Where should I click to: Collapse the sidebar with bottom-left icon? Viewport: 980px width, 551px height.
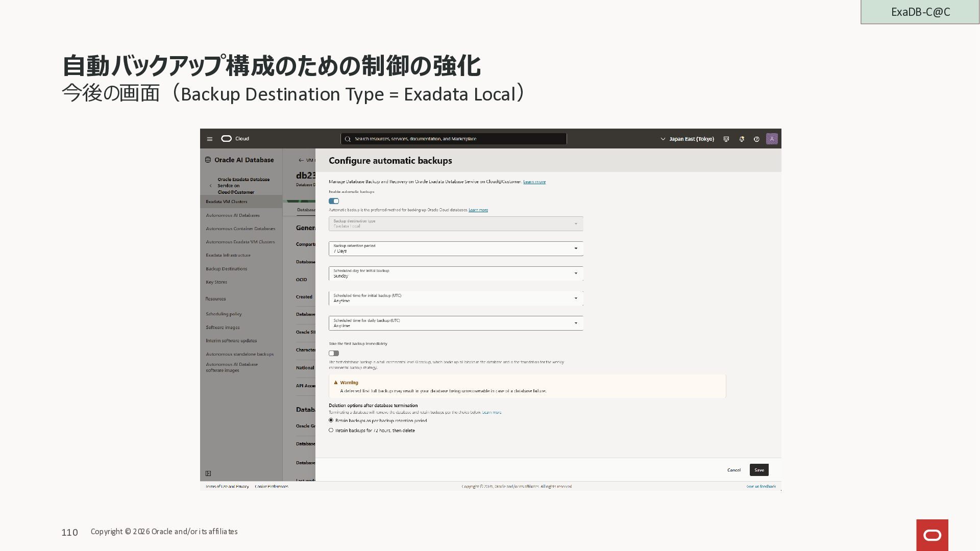208,473
